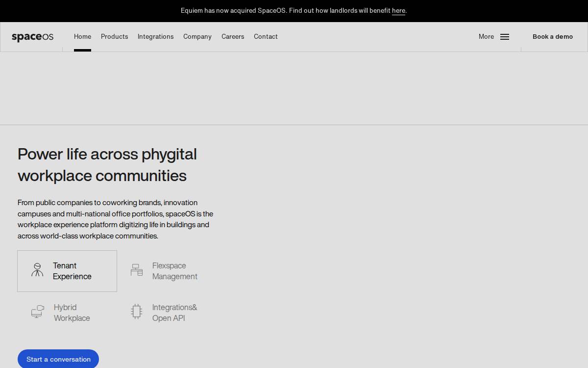This screenshot has height=368, width=588.
Task: Click the spaceOS logo
Action: coord(32,37)
